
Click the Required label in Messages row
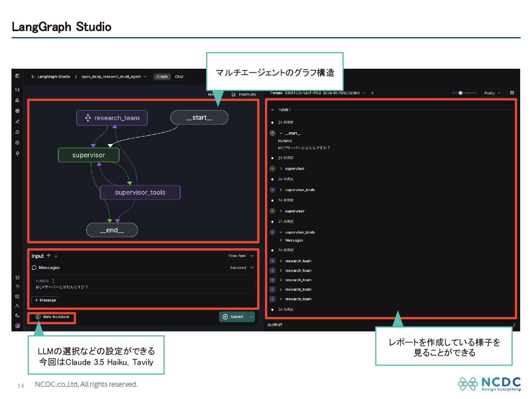pos(238,267)
